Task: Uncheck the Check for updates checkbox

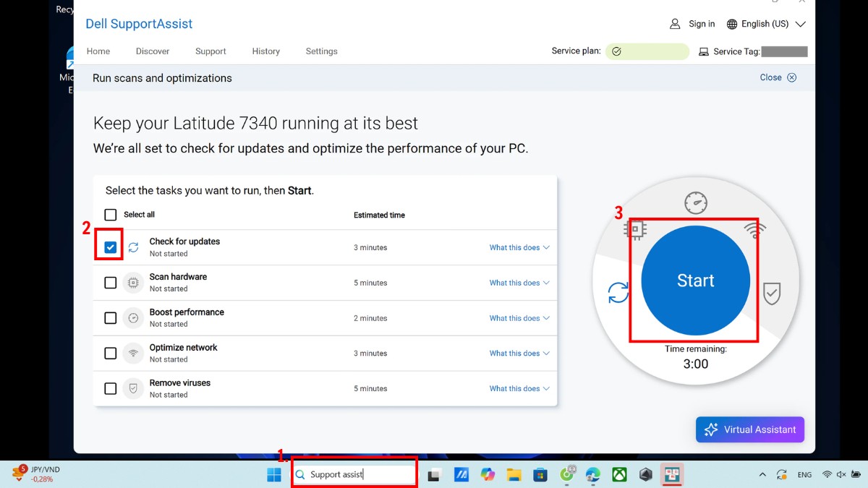Action: click(x=110, y=247)
